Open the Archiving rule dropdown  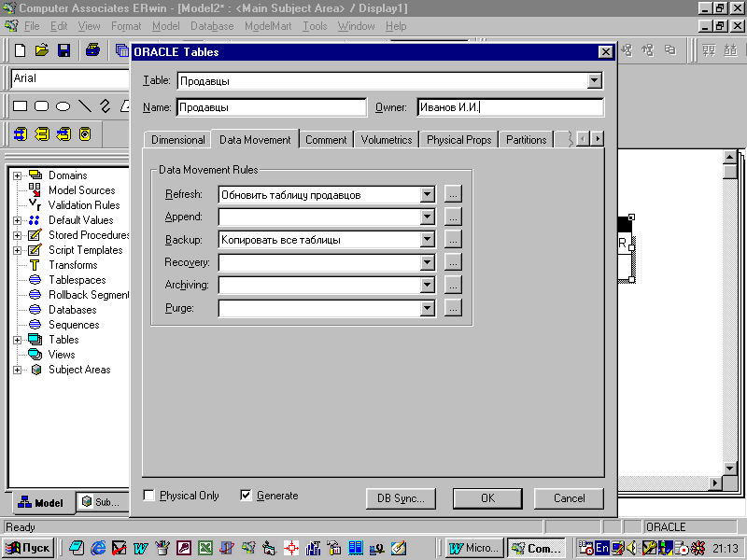click(x=428, y=285)
